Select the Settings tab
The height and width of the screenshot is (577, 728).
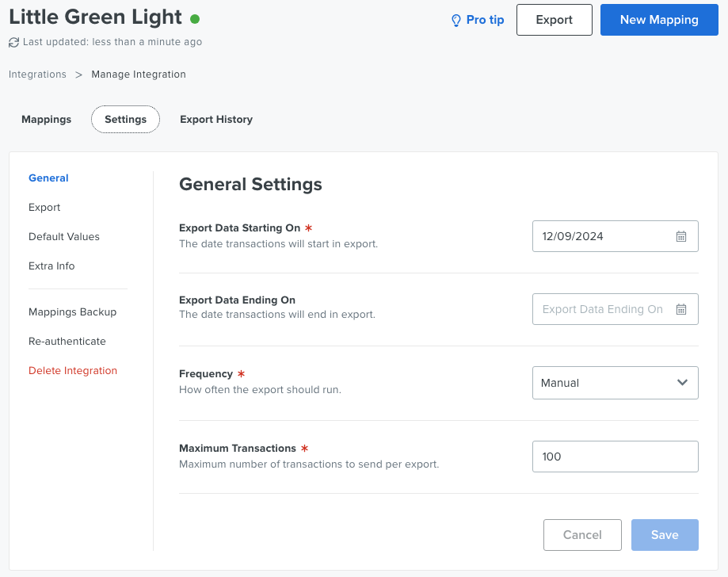(x=125, y=120)
